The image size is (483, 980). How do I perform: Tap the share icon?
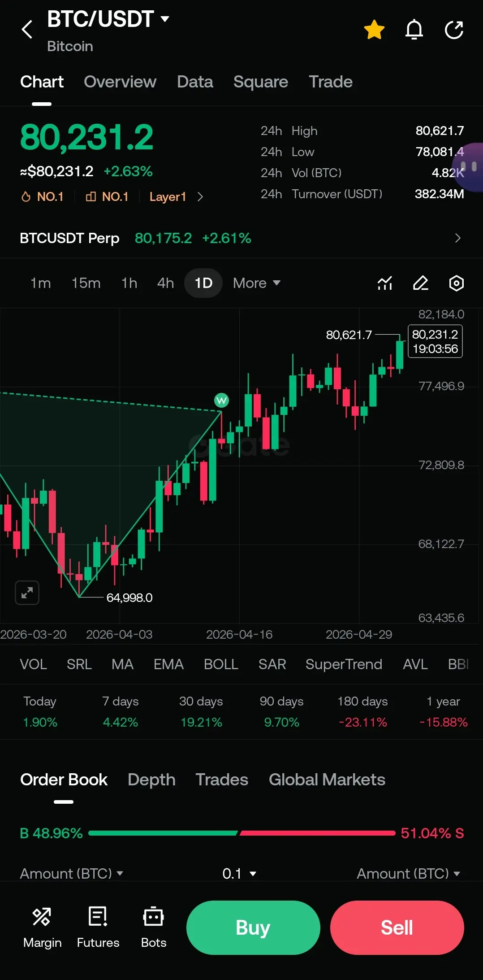click(x=454, y=30)
